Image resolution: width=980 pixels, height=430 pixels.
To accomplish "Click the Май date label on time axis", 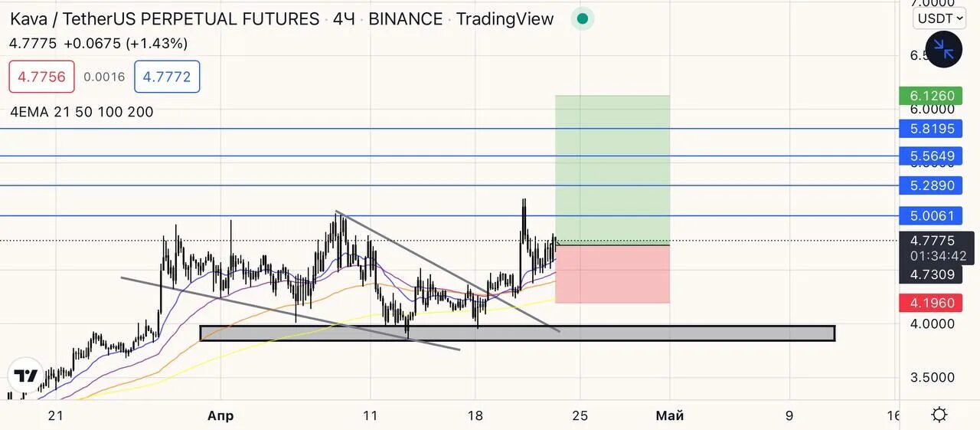I will pos(670,415).
